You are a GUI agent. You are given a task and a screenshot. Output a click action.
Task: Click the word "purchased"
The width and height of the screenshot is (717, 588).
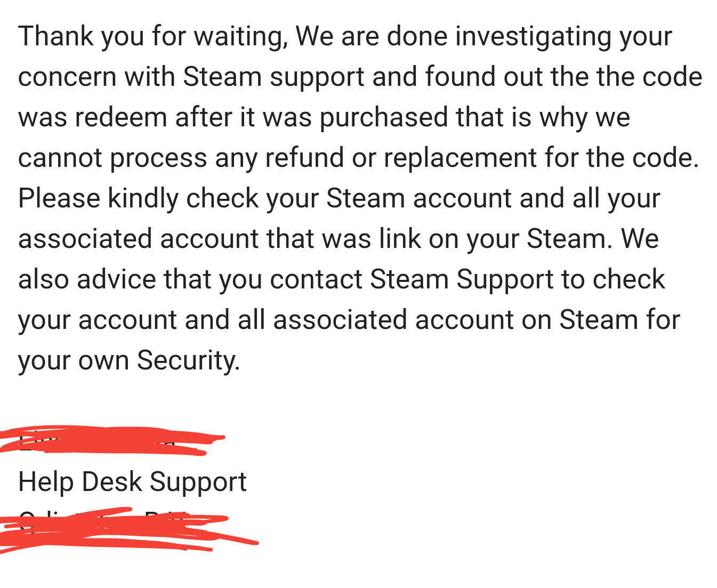[x=384, y=118]
